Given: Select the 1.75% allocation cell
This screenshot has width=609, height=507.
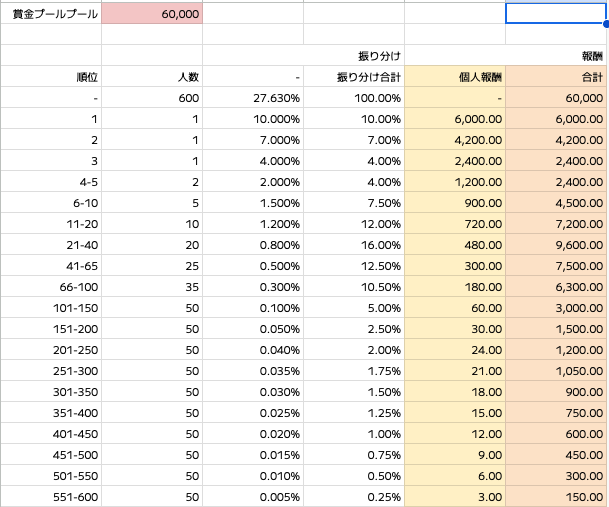Looking at the screenshot, I should 354,370.
